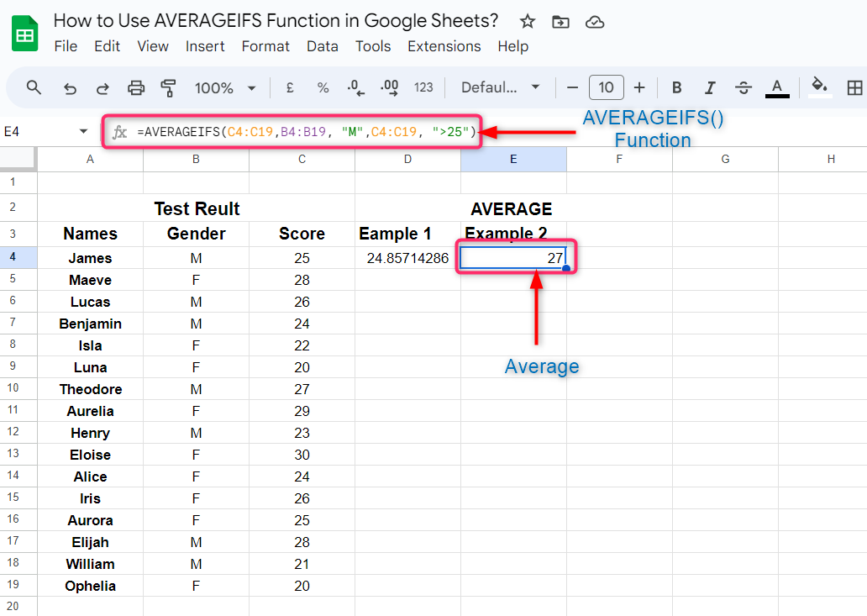
Task: Increase decimal places
Action: [x=389, y=87]
